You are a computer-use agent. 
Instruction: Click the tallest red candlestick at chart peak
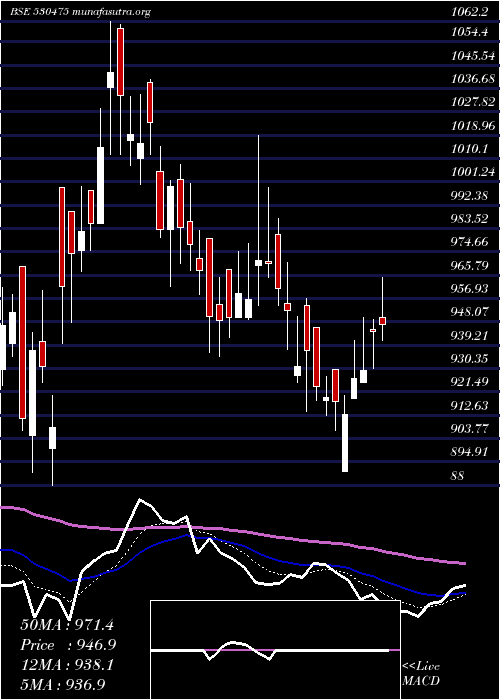(x=121, y=62)
